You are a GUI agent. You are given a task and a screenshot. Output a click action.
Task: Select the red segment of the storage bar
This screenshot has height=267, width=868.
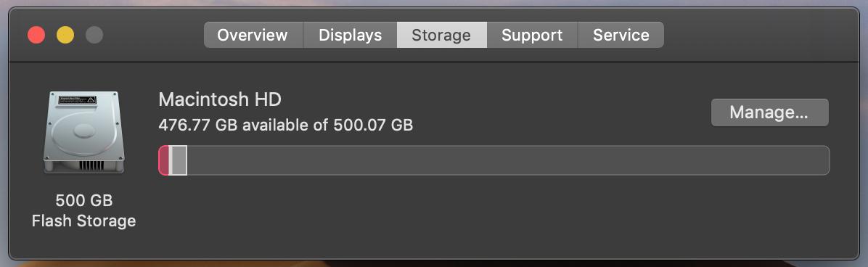pos(163,160)
